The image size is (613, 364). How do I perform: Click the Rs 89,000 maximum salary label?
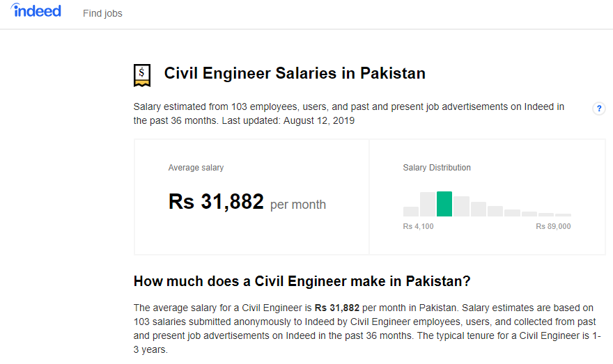coord(553,227)
